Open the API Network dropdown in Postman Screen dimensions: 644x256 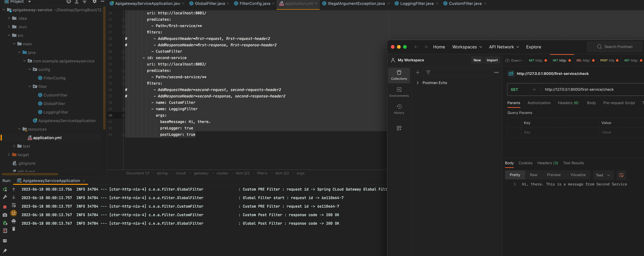[504, 47]
